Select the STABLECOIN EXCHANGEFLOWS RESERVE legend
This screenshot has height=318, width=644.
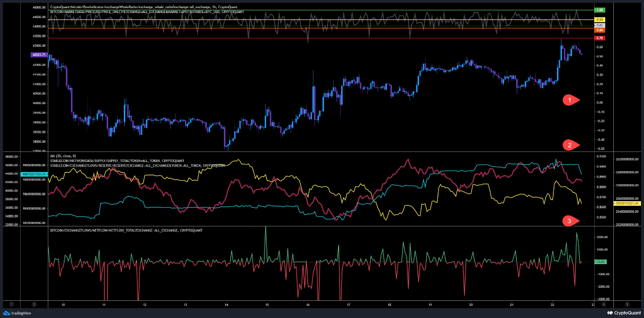137,165
